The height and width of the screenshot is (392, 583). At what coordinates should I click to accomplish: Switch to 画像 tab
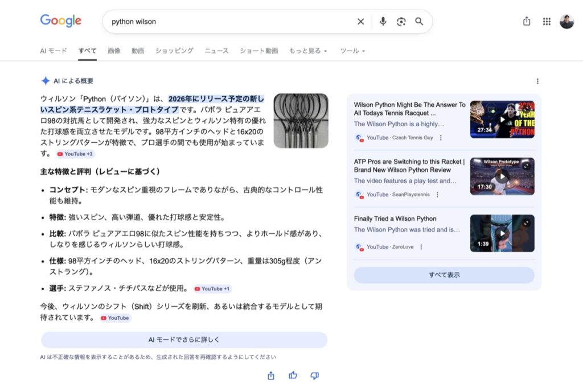pyautogui.click(x=114, y=51)
